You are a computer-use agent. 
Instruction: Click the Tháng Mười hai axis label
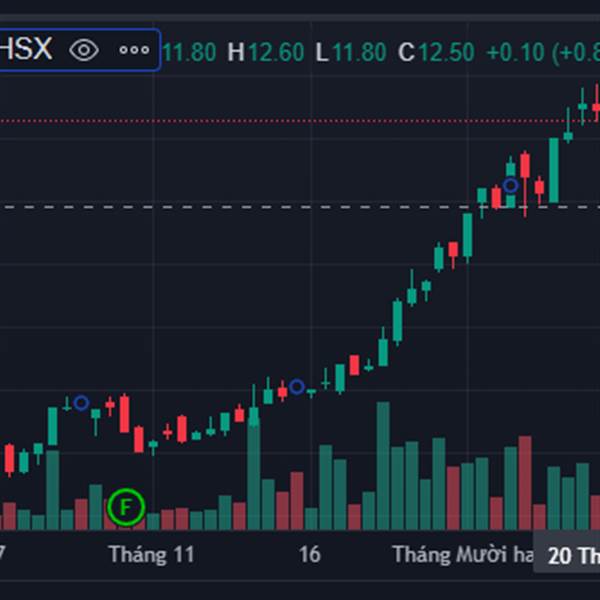click(x=463, y=554)
